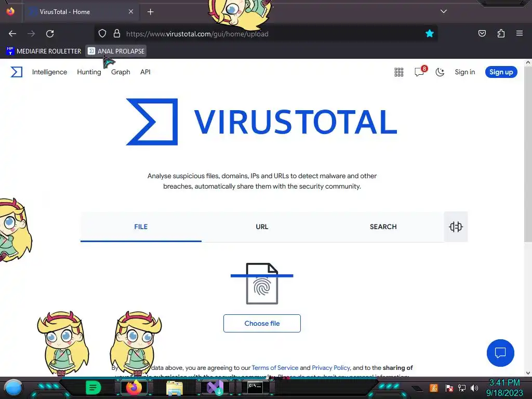Click the forward navigation arrow
Image resolution: width=532 pixels, height=399 pixels.
click(x=31, y=34)
